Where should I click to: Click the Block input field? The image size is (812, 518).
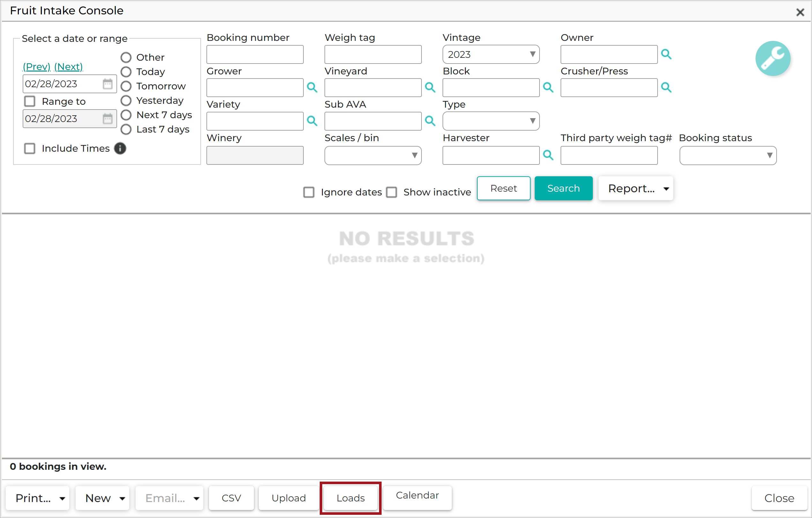(x=491, y=88)
